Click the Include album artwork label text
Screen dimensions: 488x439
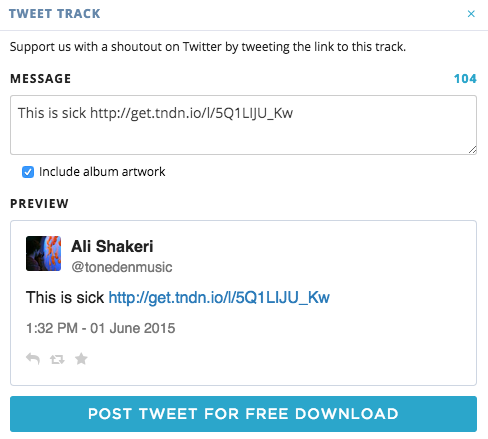[x=102, y=172]
